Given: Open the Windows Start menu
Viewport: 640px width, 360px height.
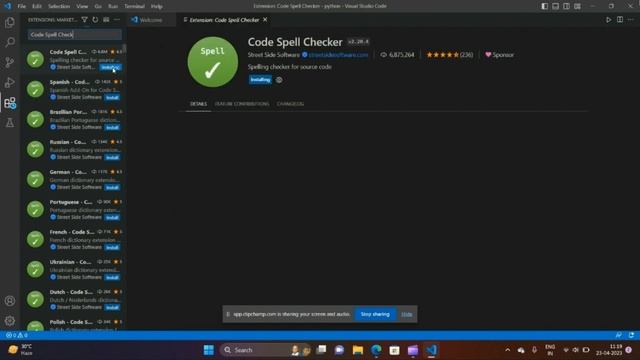Looking at the screenshot, I should pos(209,350).
